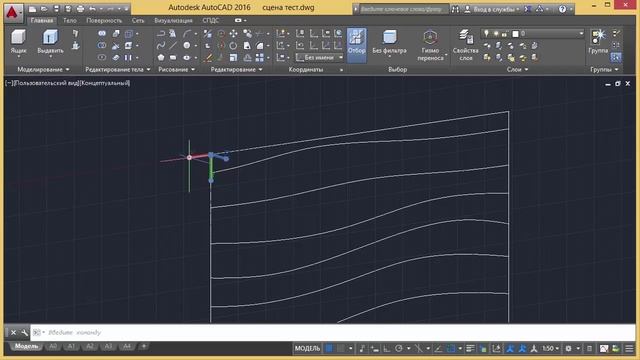
Task: Toggle polar tracking in status bar
Action: pos(399,349)
